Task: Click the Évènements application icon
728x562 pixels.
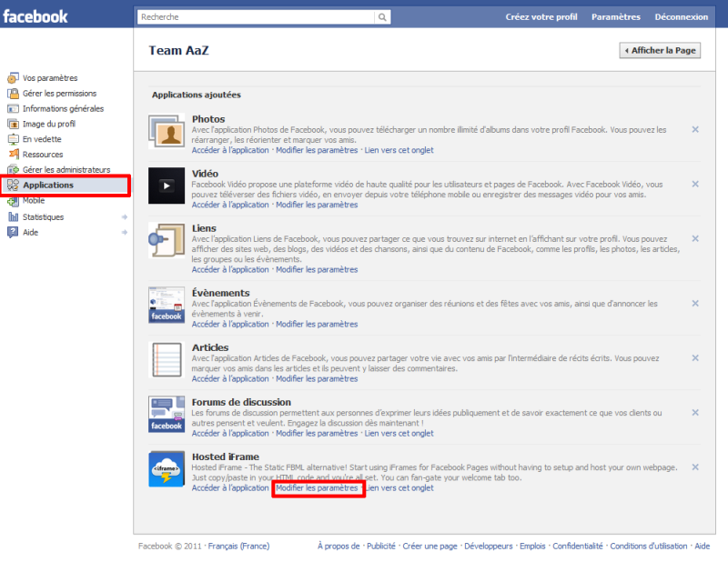Action: 167,305
